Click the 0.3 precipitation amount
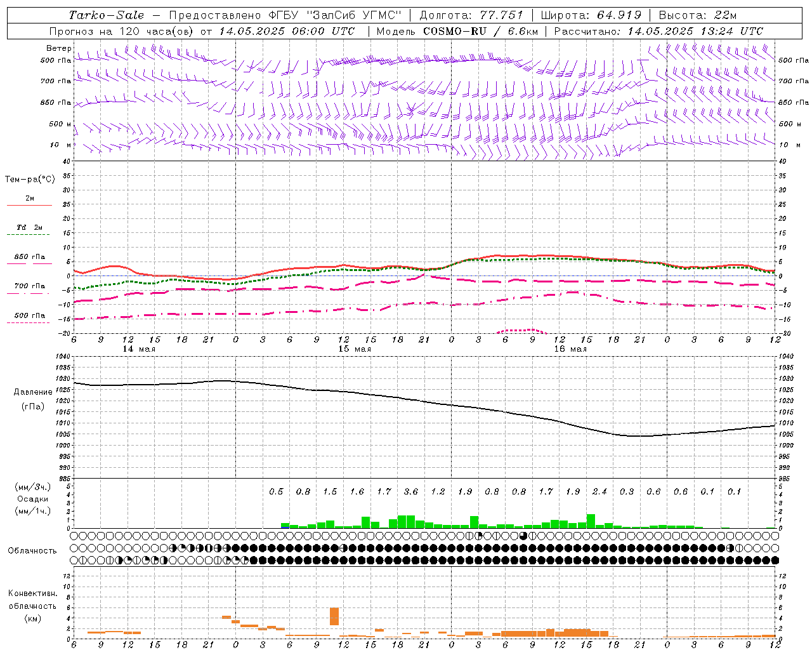Image resolution: width=812 pixels, height=650 pixels. point(627,492)
